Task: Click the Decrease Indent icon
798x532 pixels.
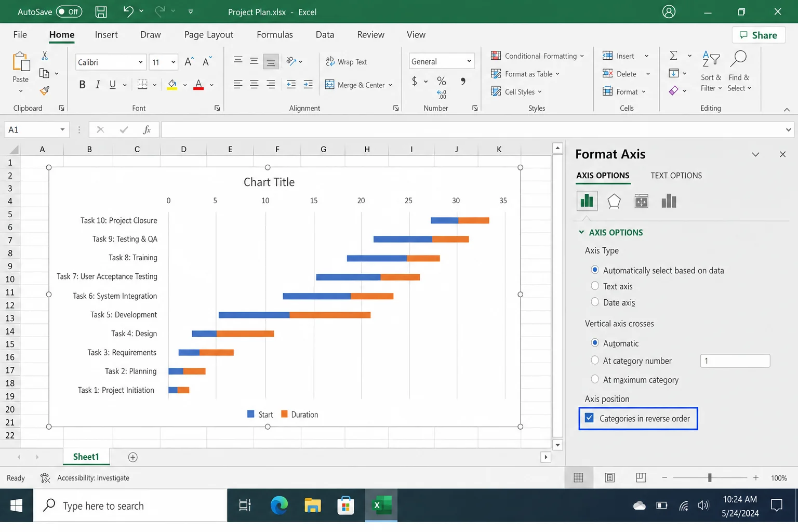Action: click(x=291, y=84)
